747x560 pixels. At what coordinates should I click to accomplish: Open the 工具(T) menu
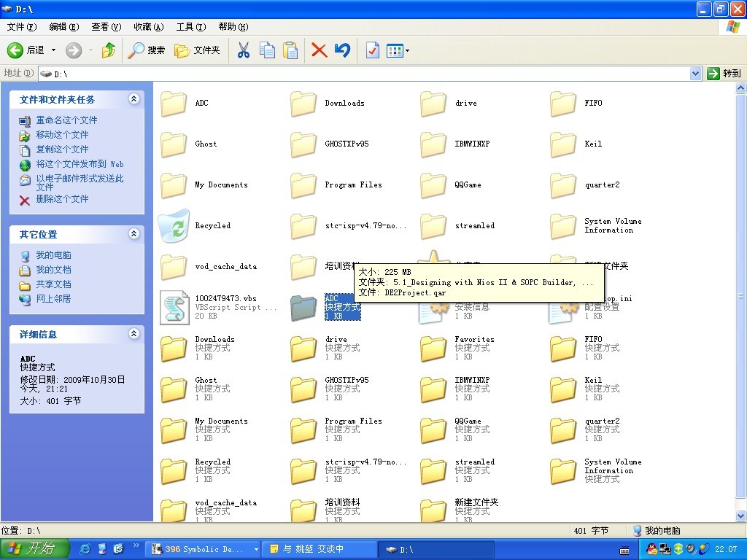click(191, 27)
